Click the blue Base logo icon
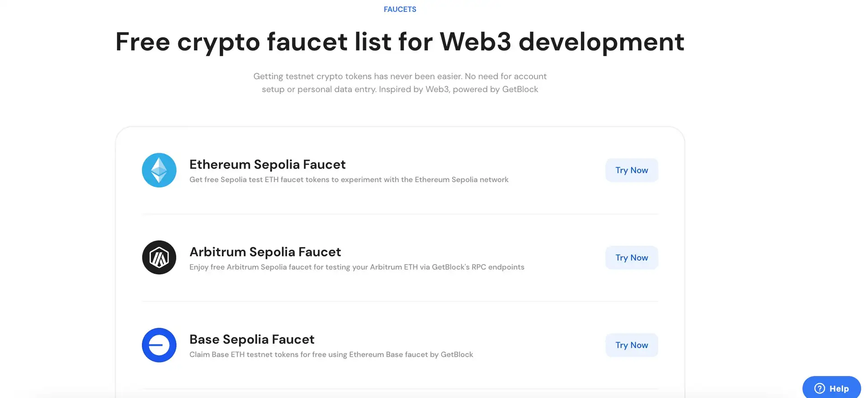The image size is (868, 398). (x=159, y=345)
